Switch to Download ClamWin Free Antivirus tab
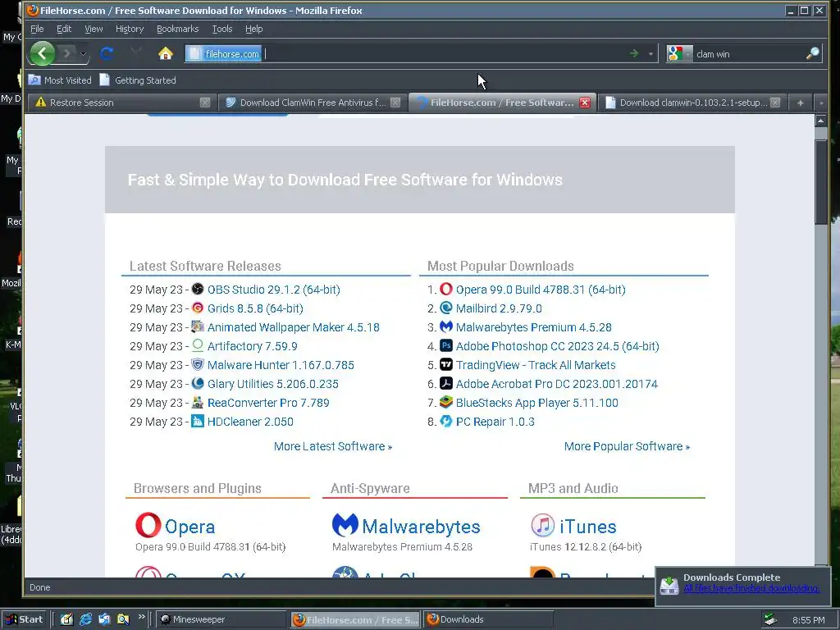The image size is (840, 630). [312, 103]
